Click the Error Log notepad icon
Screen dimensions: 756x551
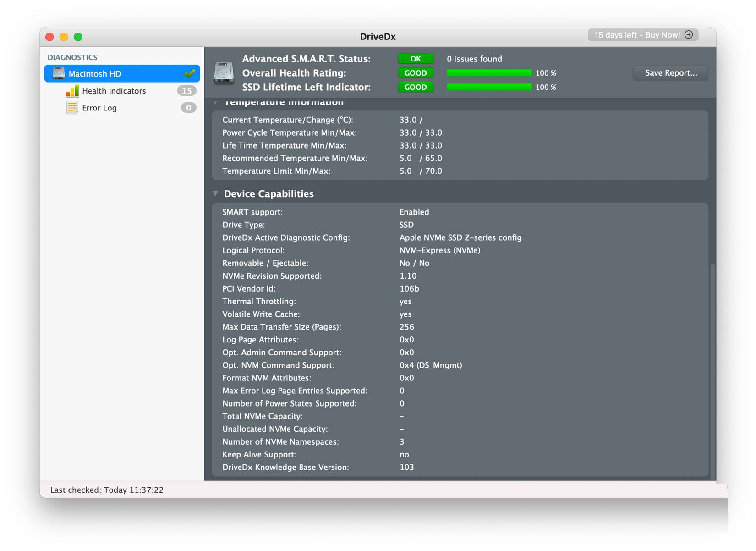(x=72, y=108)
